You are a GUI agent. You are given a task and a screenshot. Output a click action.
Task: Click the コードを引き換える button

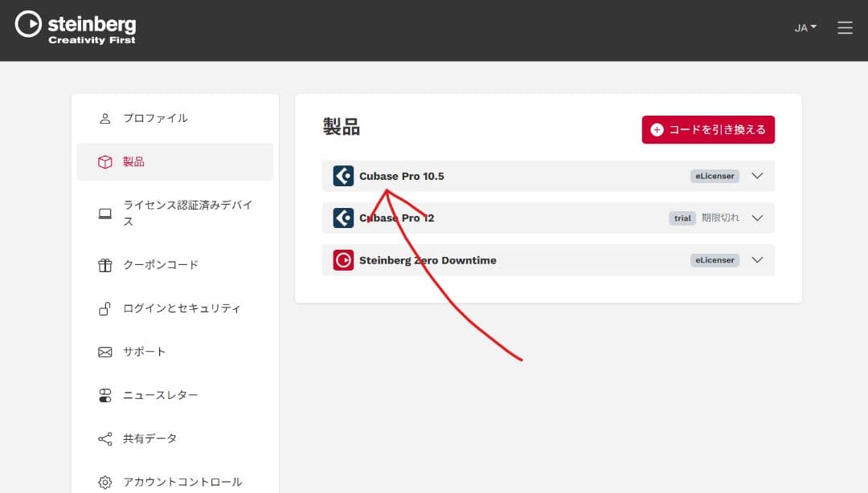tap(708, 129)
